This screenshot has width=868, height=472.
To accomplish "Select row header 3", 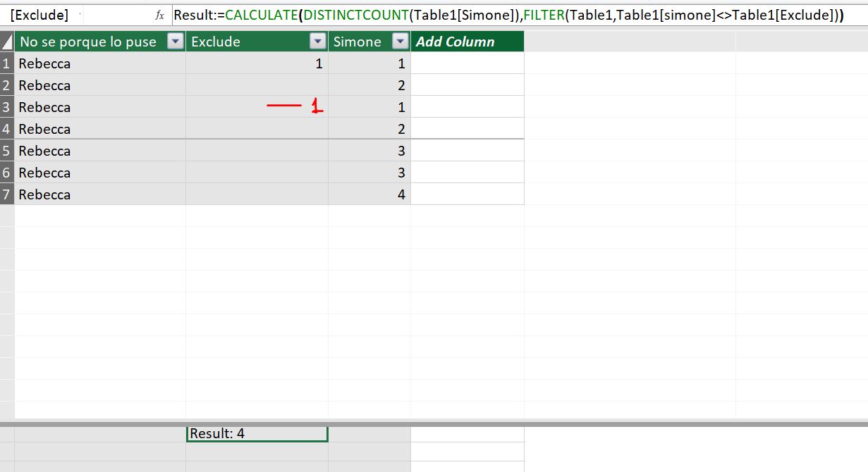I will click(x=7, y=107).
